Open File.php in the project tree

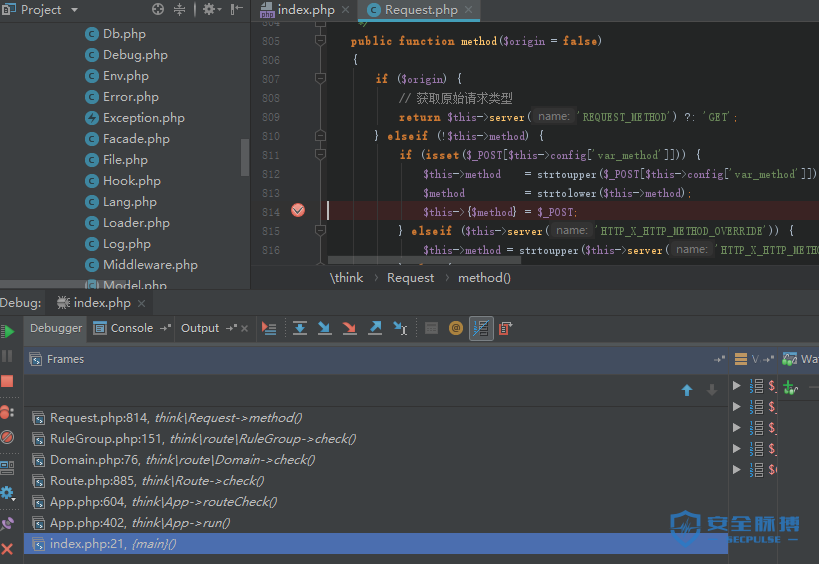click(125, 160)
